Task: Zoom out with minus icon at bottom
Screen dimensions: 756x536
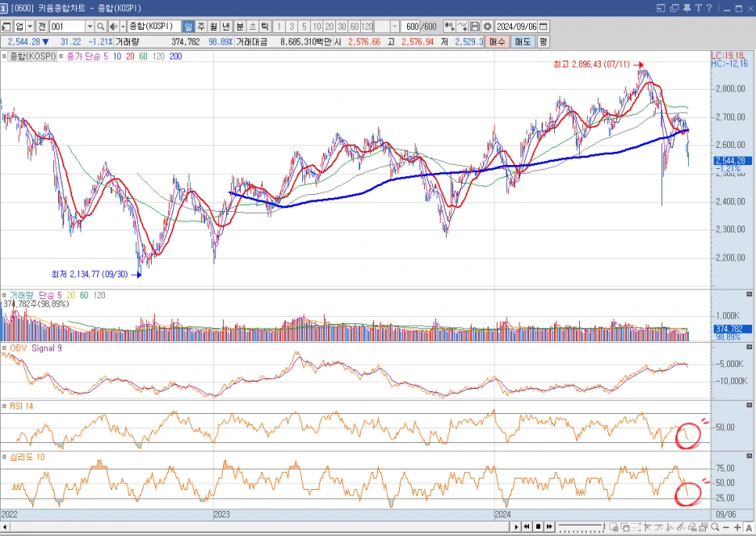Action: click(x=726, y=527)
